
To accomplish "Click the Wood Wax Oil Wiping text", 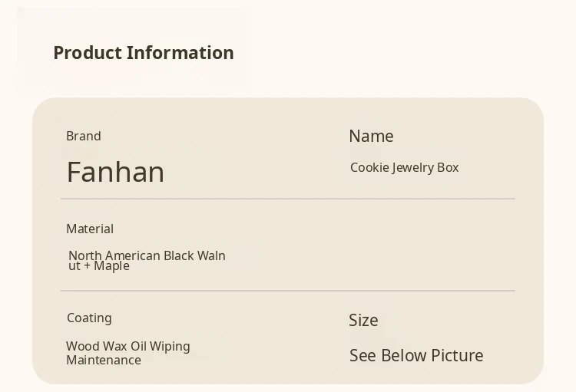I will (128, 346).
